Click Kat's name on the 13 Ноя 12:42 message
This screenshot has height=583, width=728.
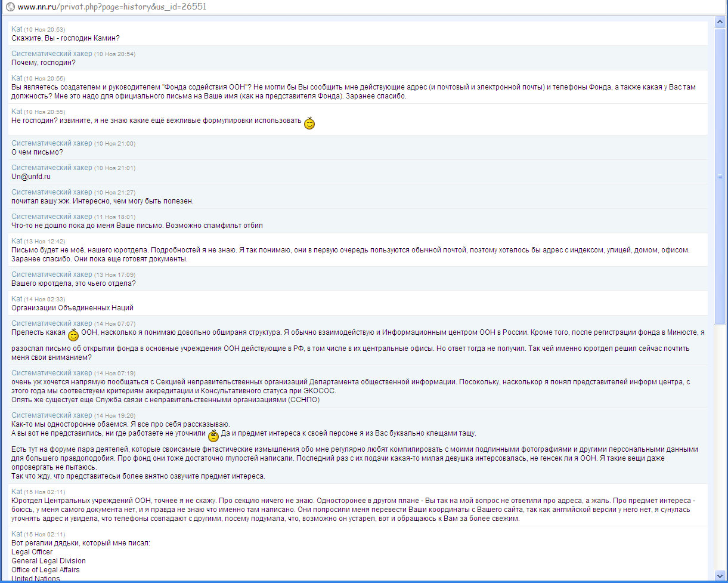tap(17, 241)
